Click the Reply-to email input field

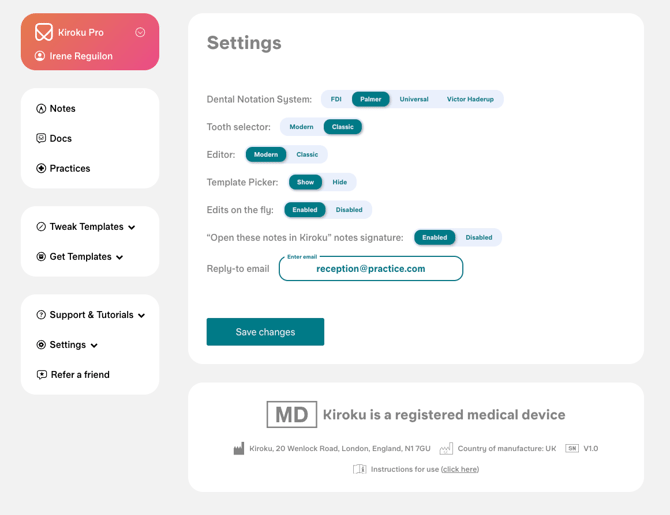(x=371, y=269)
